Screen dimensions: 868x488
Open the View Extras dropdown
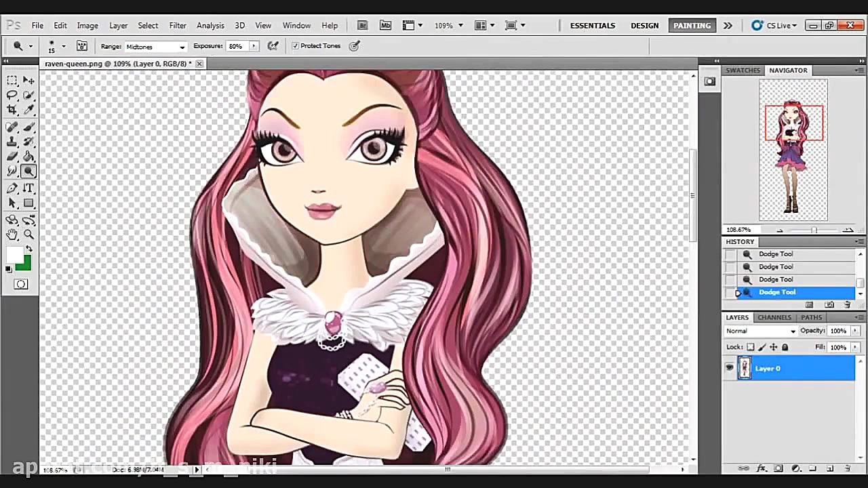[412, 25]
